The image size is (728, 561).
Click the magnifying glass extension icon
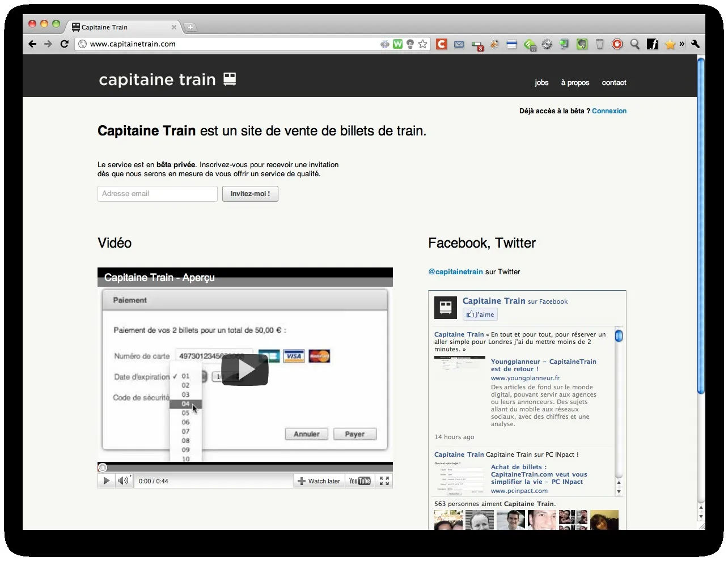[635, 44]
